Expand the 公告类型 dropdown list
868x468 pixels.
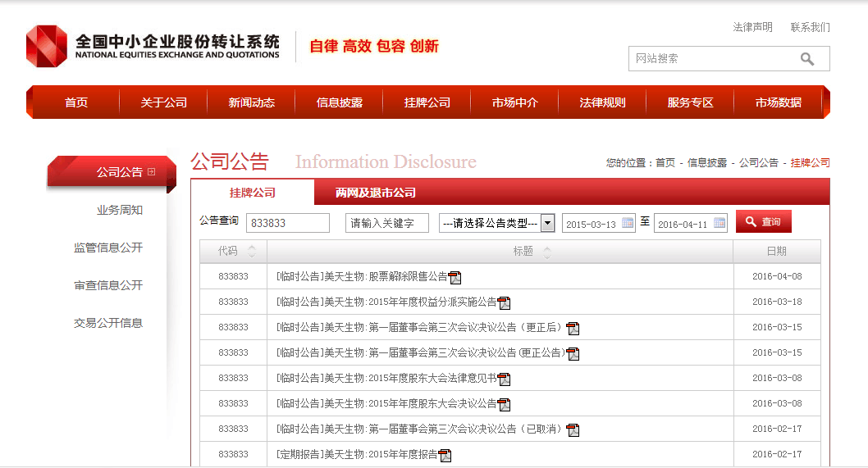(x=547, y=223)
